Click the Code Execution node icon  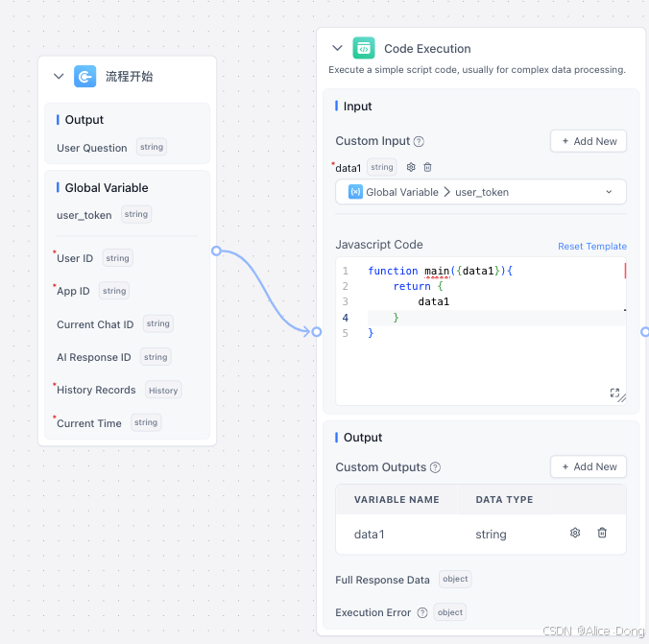pos(364,48)
